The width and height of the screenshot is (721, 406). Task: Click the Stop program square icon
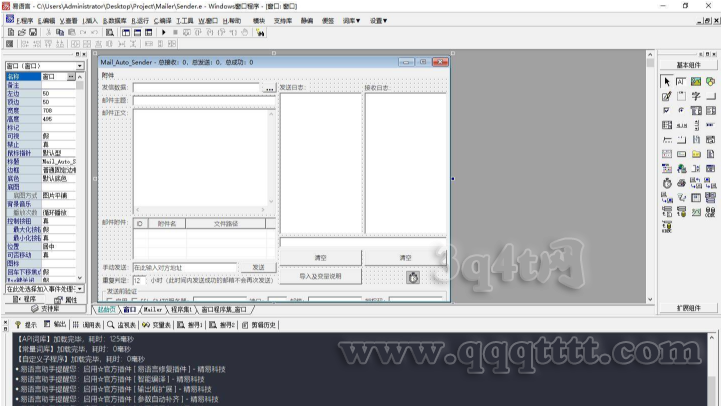[175, 32]
